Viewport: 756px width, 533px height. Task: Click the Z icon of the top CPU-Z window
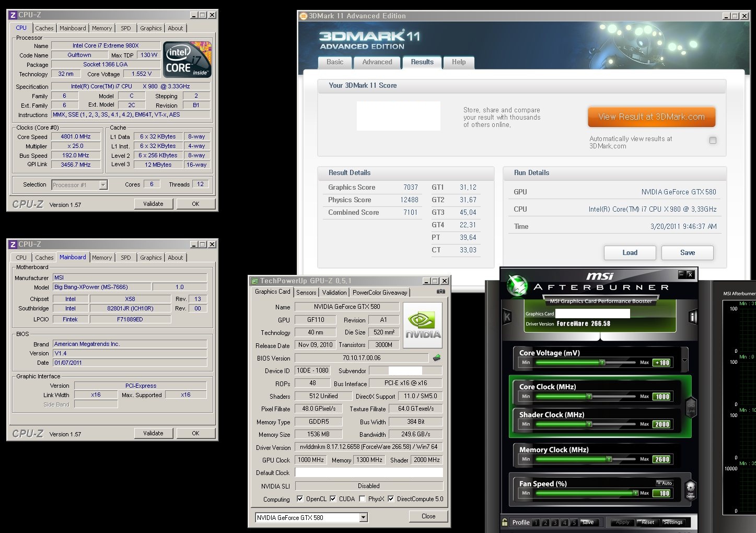click(x=13, y=15)
